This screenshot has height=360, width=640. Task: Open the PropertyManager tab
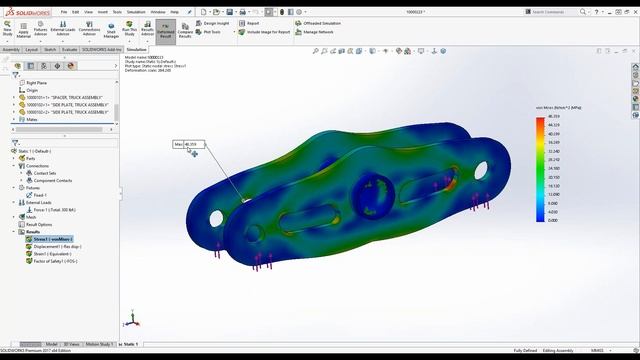(31, 66)
